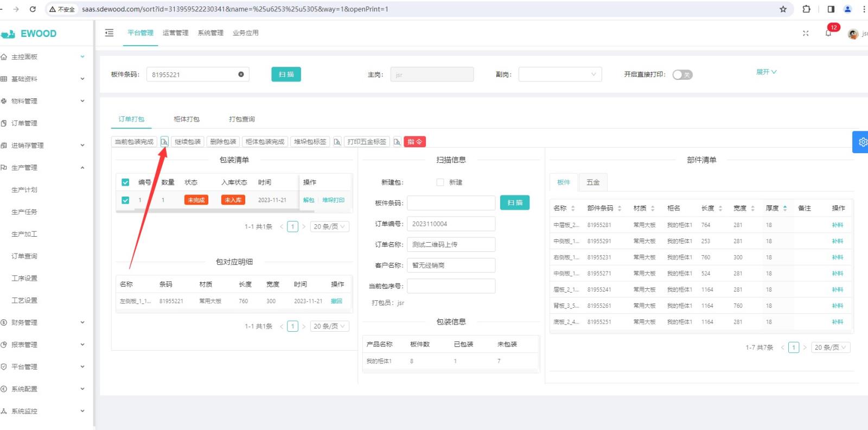Expand the search options via 展开
The height and width of the screenshot is (430, 868).
pos(766,72)
